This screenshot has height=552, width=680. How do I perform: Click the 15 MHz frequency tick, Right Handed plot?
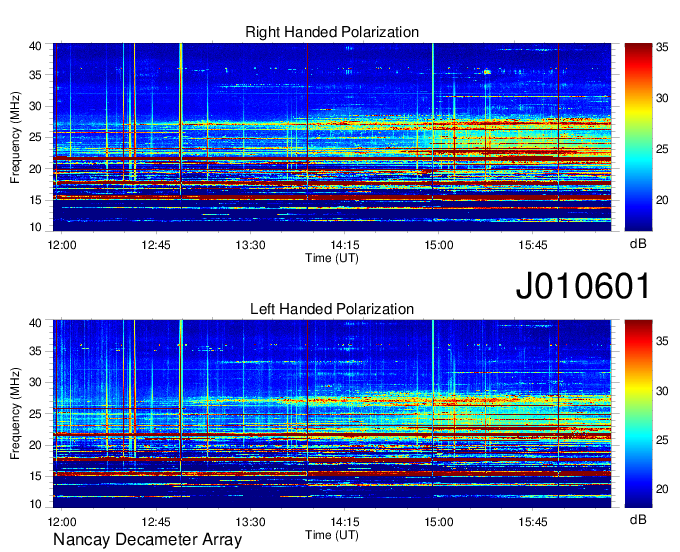[36, 200]
